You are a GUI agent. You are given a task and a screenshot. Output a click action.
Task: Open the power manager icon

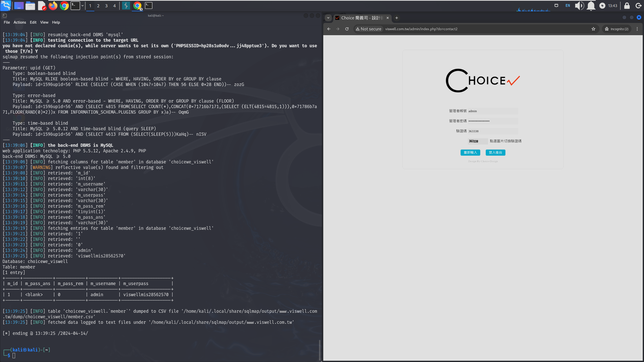pos(602,6)
